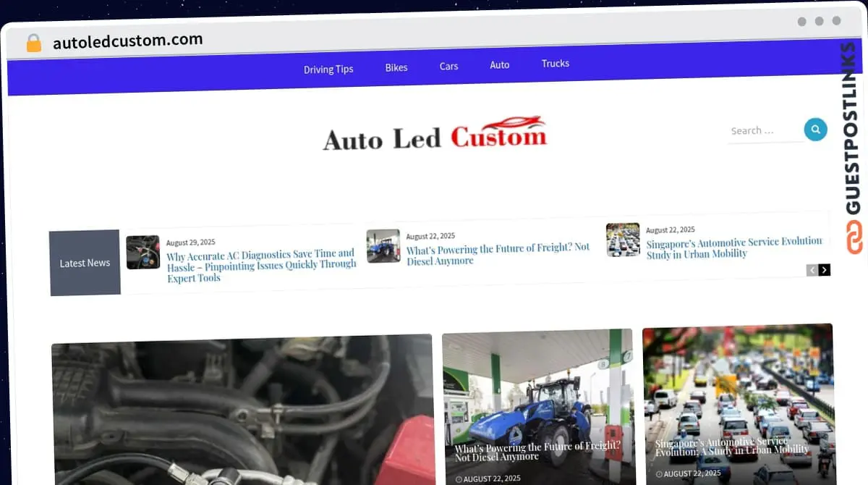Open the Driving Tips menu item
The height and width of the screenshot is (485, 868).
coord(328,69)
